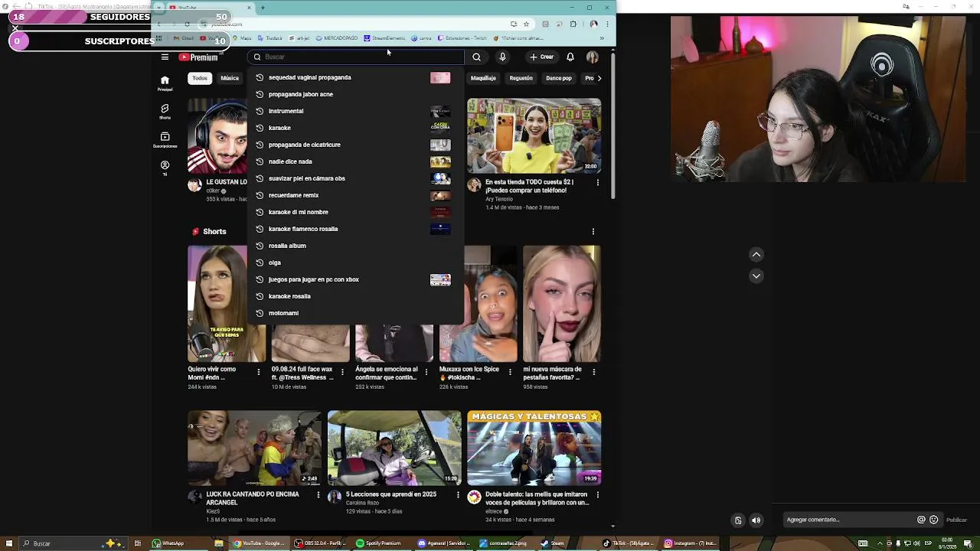
Task: Open OBS from the Windows taskbar
Action: pos(321,543)
